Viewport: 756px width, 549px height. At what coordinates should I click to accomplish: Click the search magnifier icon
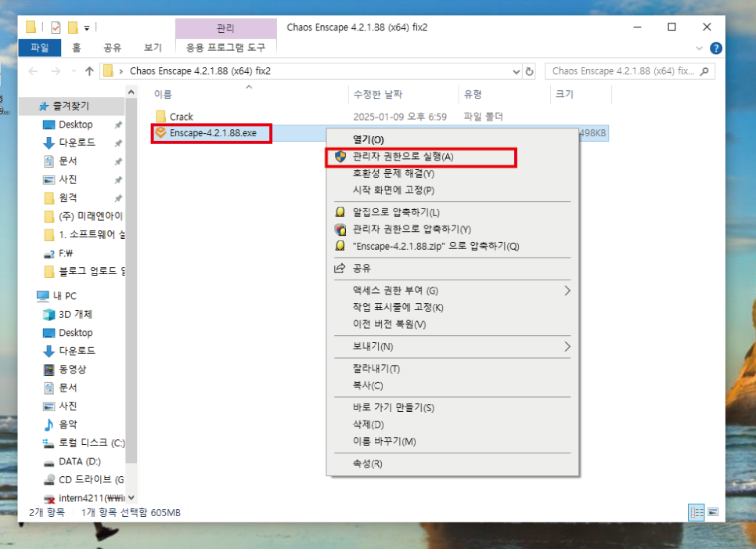point(704,71)
